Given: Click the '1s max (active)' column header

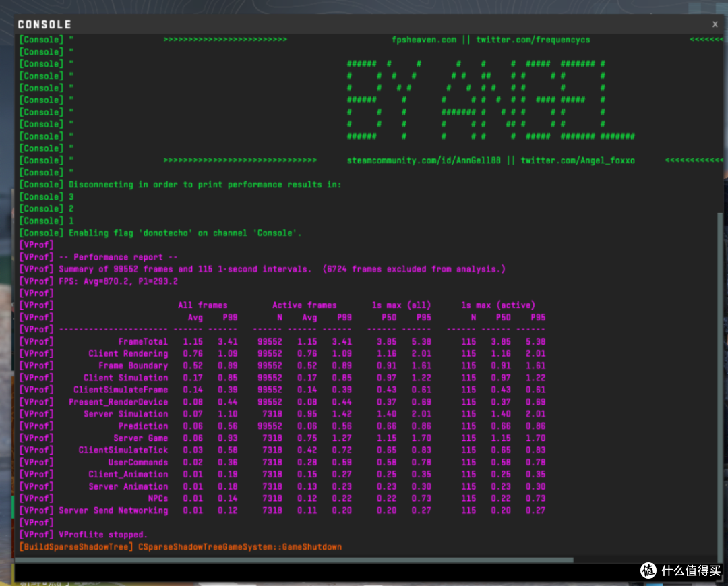Looking at the screenshot, I should [497, 305].
